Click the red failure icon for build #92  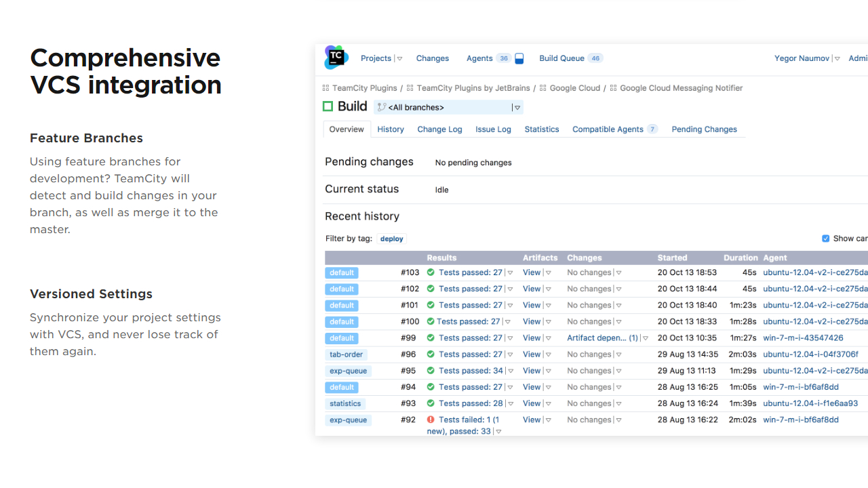coord(431,420)
